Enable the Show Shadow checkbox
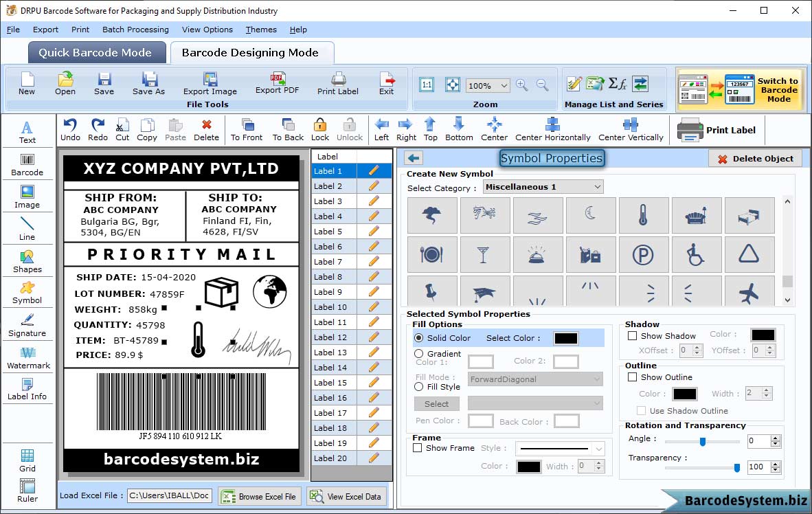 click(x=632, y=336)
